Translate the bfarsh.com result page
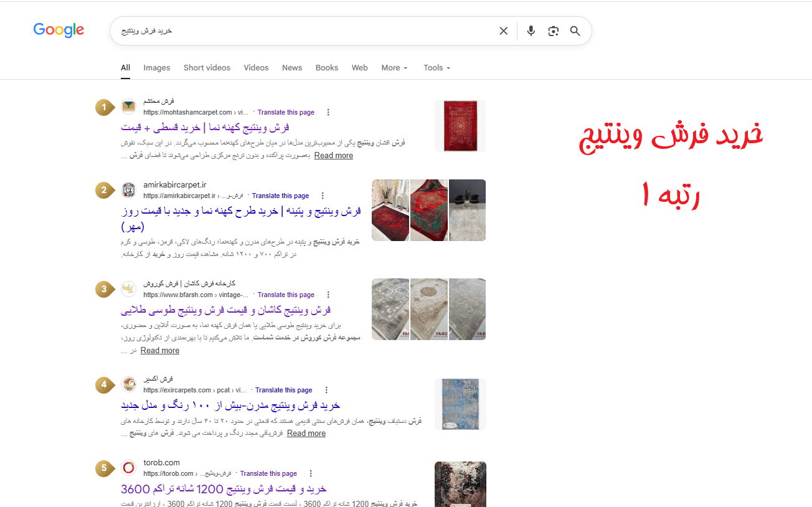The image size is (812, 507). [x=286, y=295]
